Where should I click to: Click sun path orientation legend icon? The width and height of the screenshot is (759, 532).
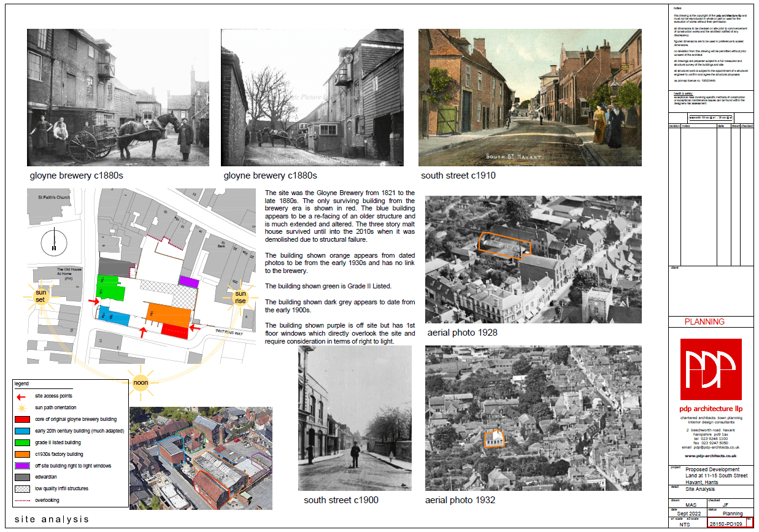(x=21, y=408)
